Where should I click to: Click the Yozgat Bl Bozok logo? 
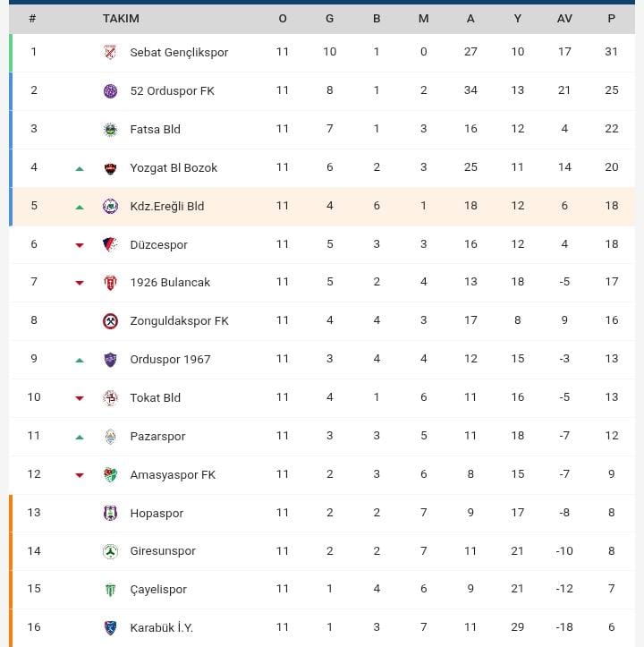(x=110, y=167)
